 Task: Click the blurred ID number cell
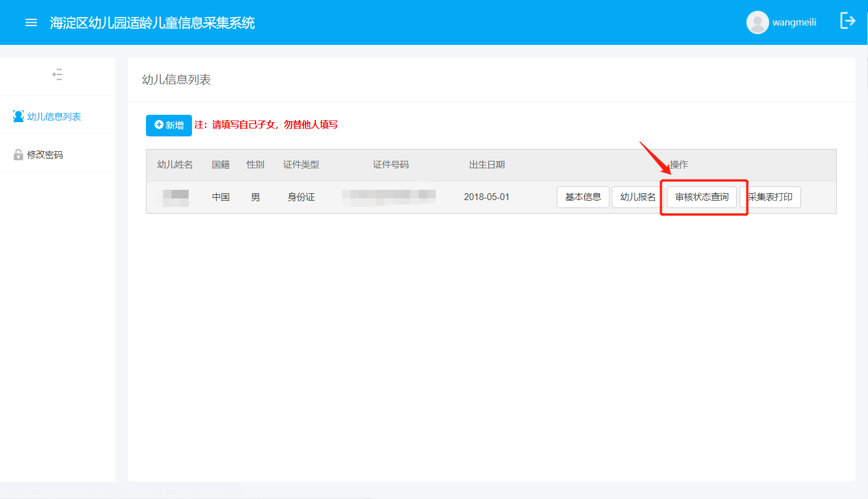coord(389,196)
